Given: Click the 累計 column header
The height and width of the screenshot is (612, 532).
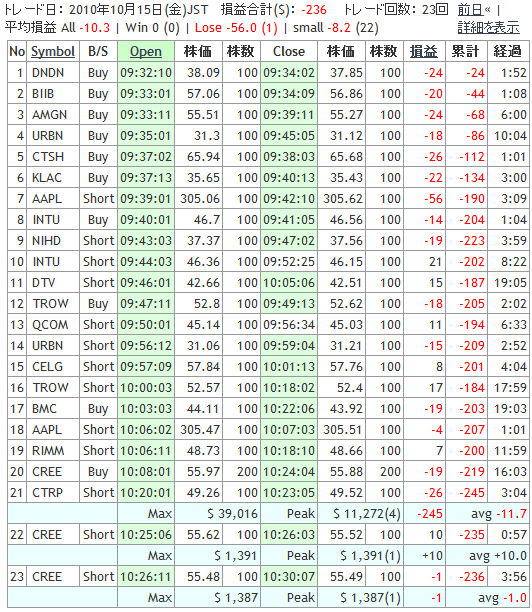Looking at the screenshot, I should click(x=465, y=51).
